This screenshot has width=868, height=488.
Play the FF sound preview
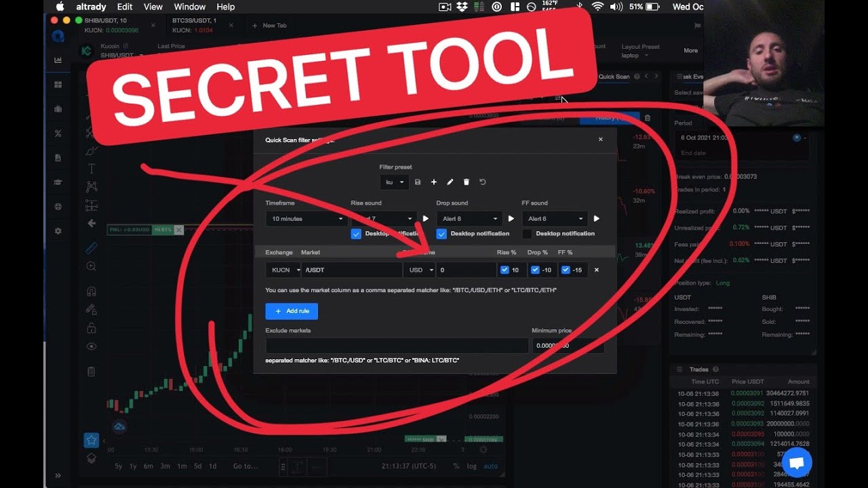[x=597, y=219]
